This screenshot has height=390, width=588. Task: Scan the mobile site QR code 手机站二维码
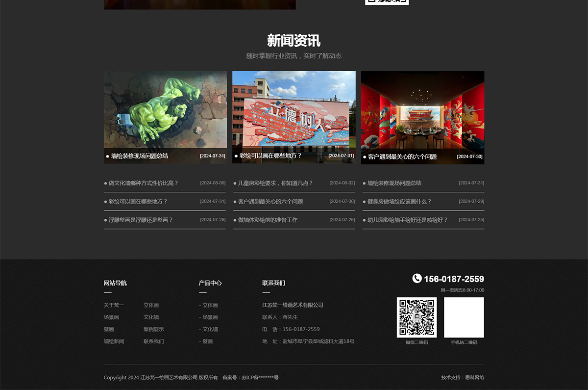464,317
